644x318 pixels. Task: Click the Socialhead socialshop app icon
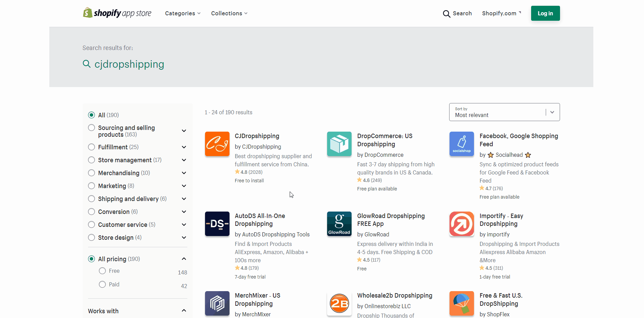point(461,144)
